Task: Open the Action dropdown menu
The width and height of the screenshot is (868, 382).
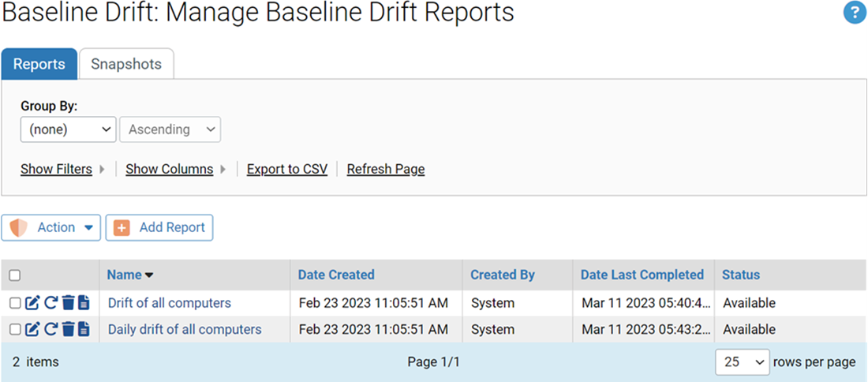Action: [51, 227]
